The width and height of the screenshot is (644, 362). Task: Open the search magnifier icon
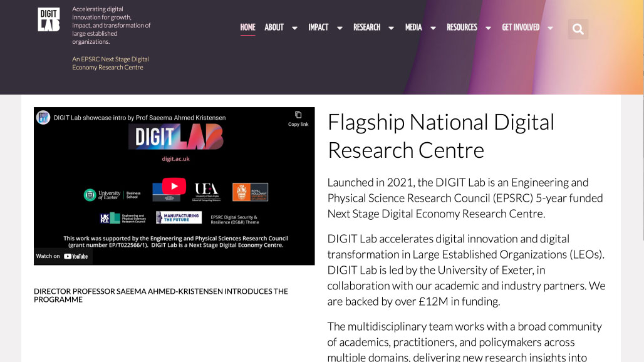pos(578,29)
